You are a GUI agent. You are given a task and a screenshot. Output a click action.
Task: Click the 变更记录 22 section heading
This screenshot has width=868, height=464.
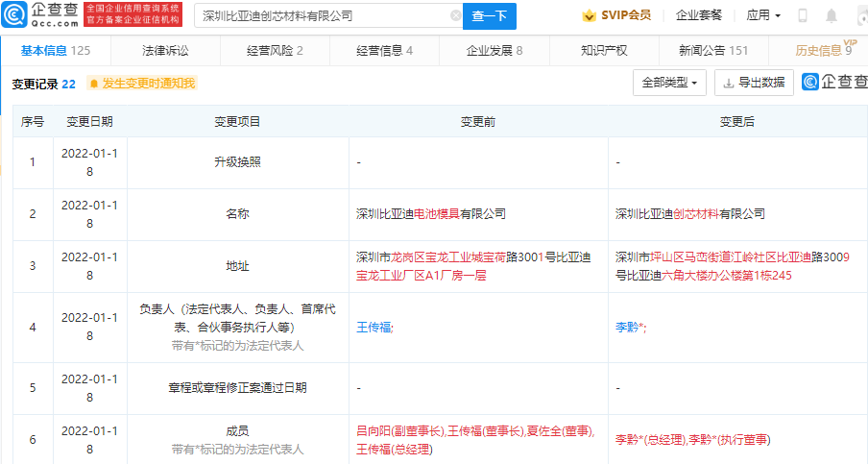point(44,84)
